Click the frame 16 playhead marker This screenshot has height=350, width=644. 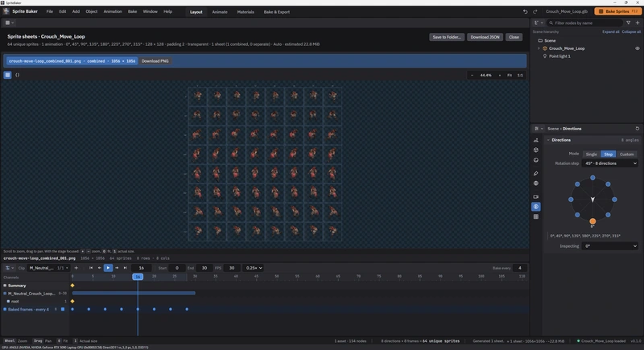pos(138,277)
